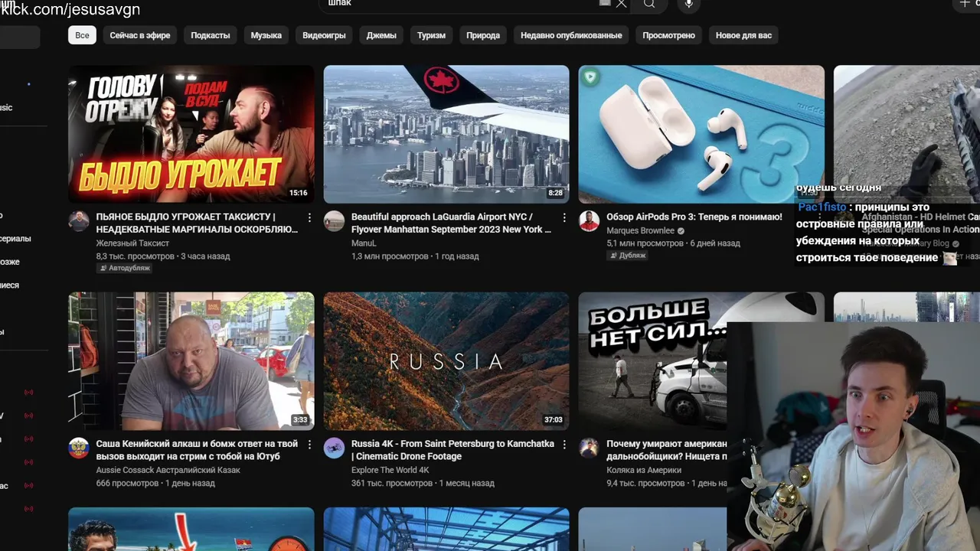Click Железный Таксист channel name
This screenshot has width=980, height=551.
pyautogui.click(x=132, y=243)
